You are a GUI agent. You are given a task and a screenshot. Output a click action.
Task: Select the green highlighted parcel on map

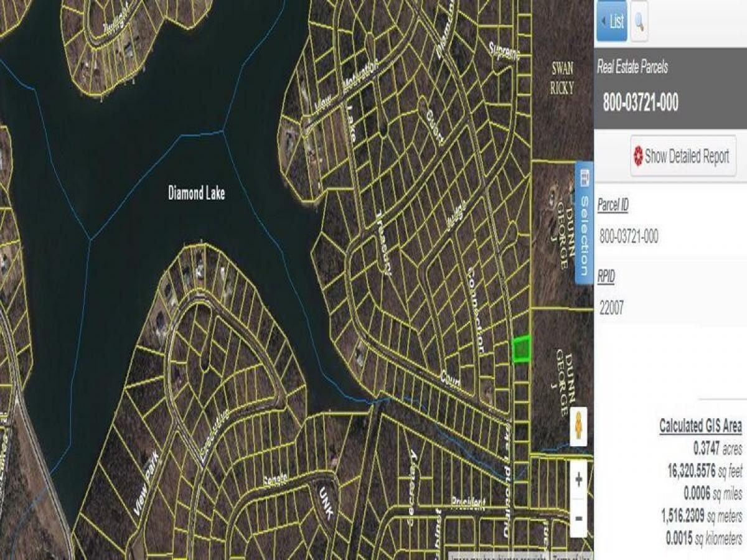pyautogui.click(x=520, y=348)
